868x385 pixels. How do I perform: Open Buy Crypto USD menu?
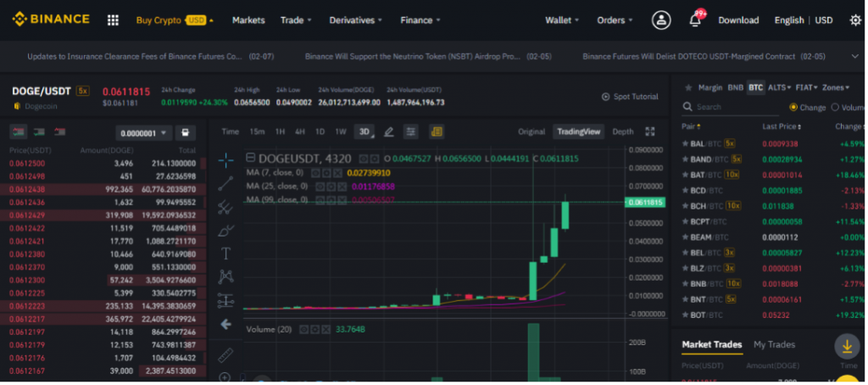point(175,20)
